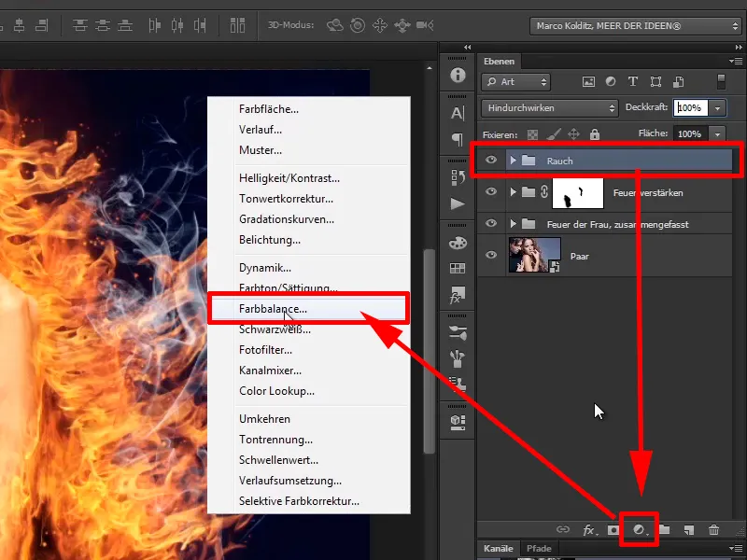This screenshot has width=747, height=560.
Task: Click the align horizontal centers icon
Action: [x=20, y=25]
